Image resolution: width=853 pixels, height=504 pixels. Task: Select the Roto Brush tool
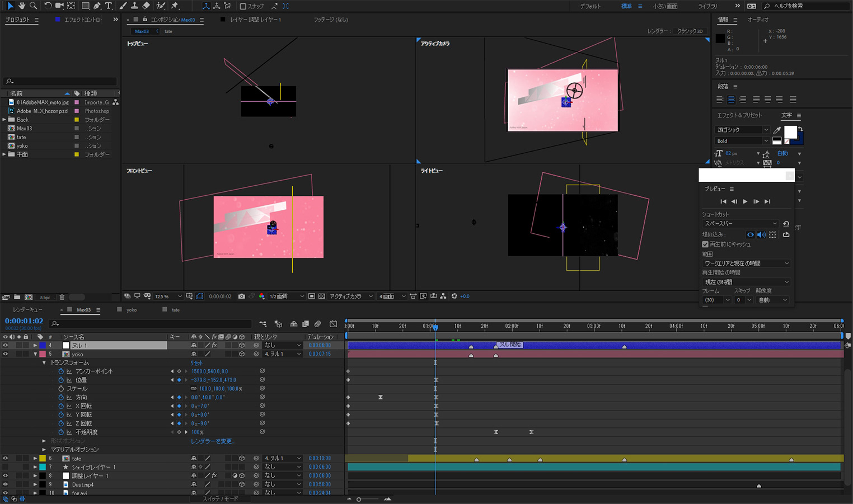tap(161, 6)
